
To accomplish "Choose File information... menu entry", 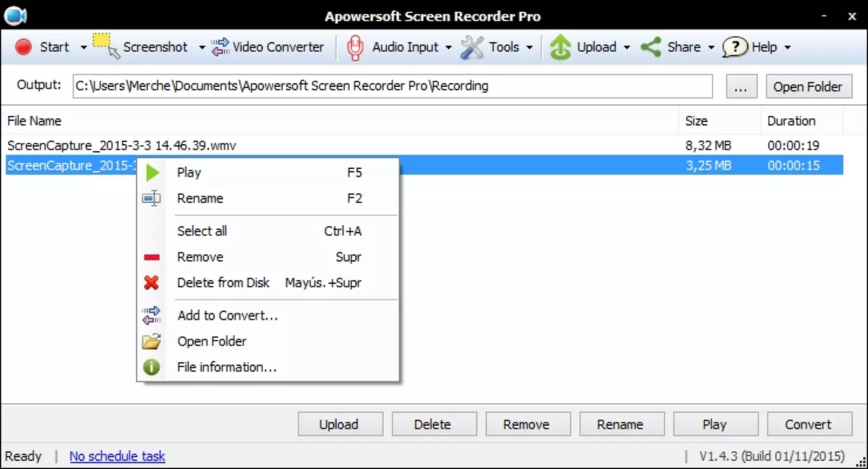I will 269,367.
